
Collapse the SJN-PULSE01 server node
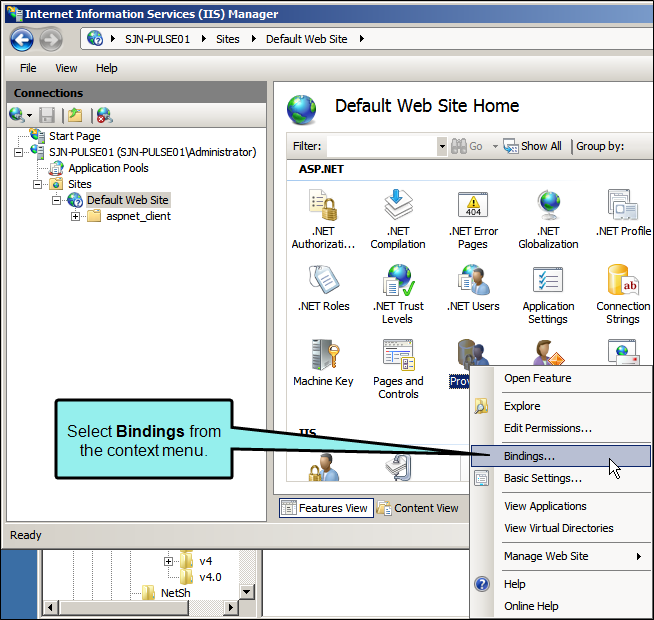point(18,152)
